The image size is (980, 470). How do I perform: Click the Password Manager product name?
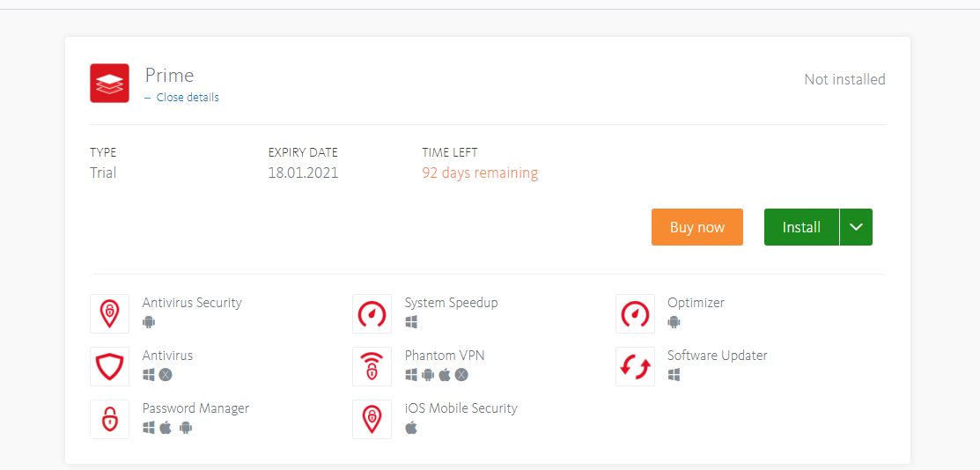click(x=195, y=408)
